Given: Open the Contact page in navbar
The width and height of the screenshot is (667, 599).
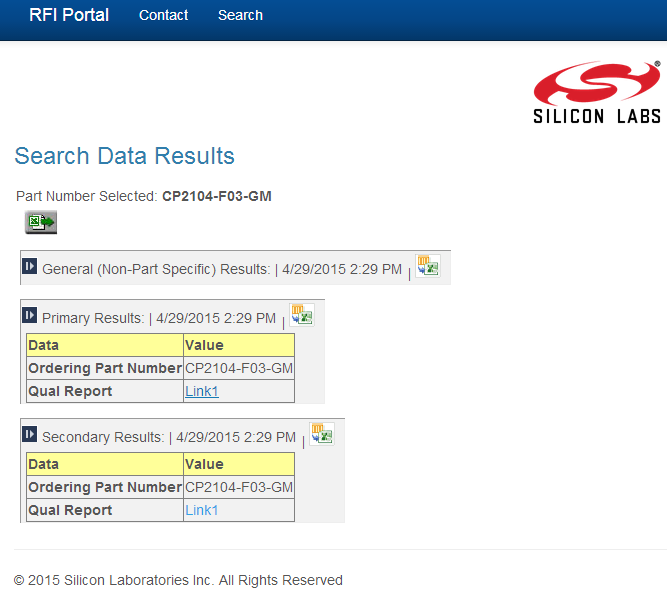Looking at the screenshot, I should (163, 16).
